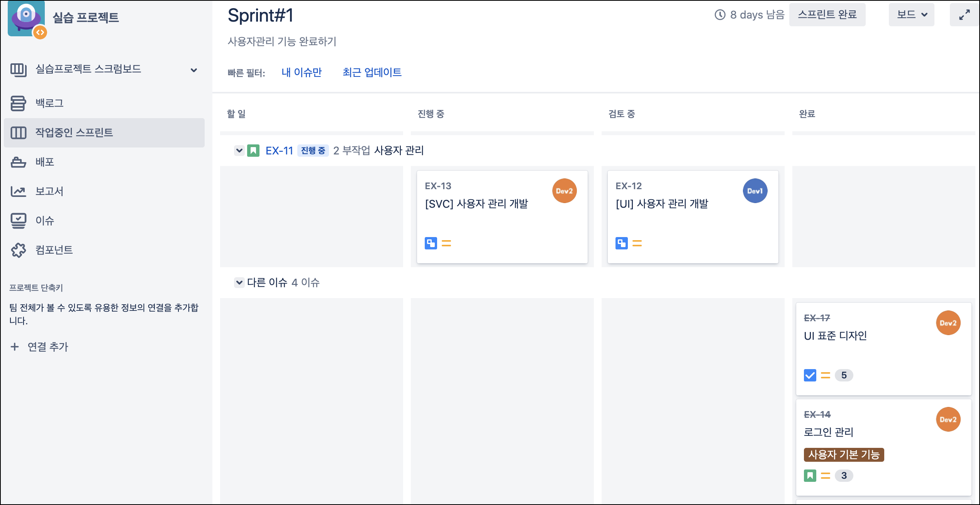Click the fullscreen expand arrows icon
Screen dimensions: 980x505
964,15
